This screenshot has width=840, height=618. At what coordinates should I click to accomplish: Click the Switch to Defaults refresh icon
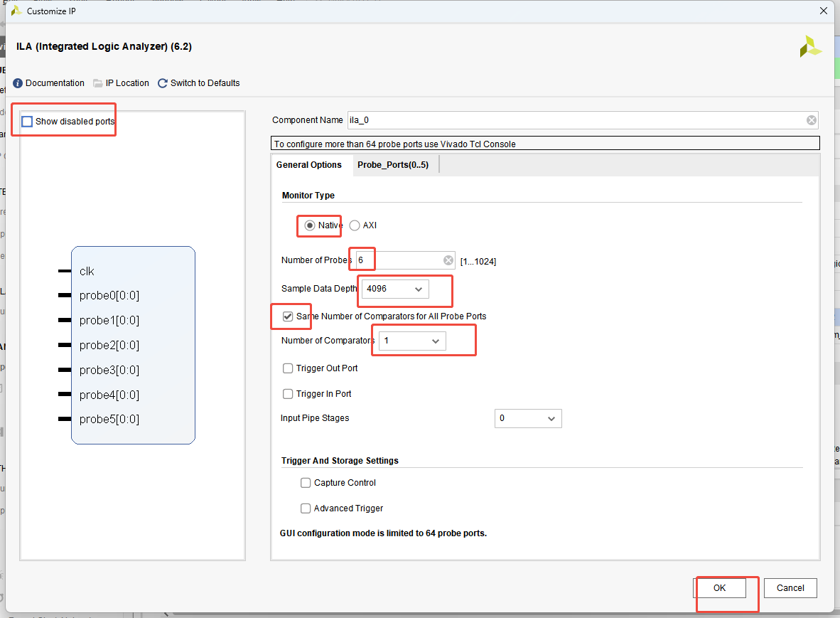pyautogui.click(x=163, y=83)
